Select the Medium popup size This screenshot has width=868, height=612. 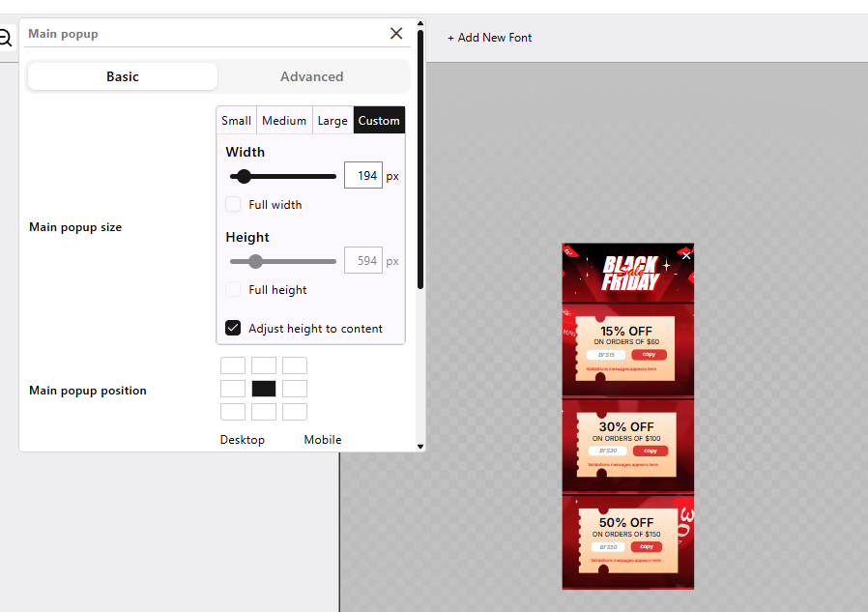point(284,120)
